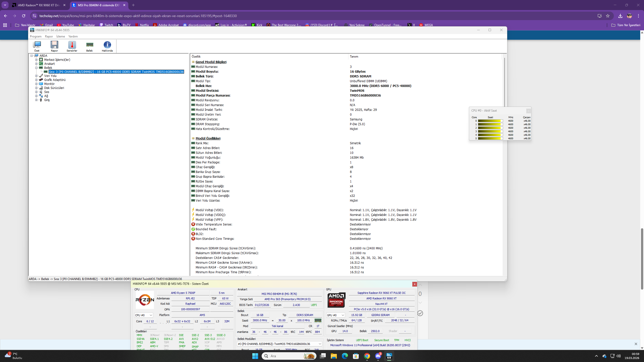Open the Hakkında info toolbar button

107,46
